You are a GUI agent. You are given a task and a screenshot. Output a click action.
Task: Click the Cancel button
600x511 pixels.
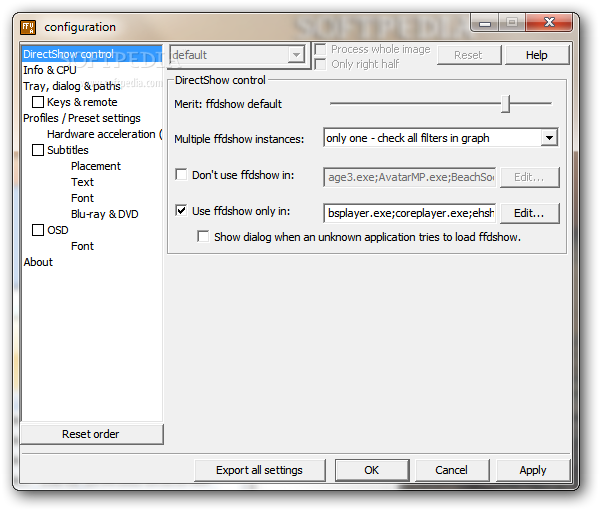coord(452,470)
